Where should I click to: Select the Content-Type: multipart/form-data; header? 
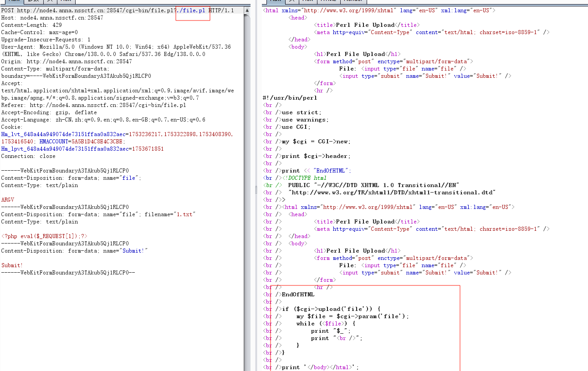[x=55, y=69]
